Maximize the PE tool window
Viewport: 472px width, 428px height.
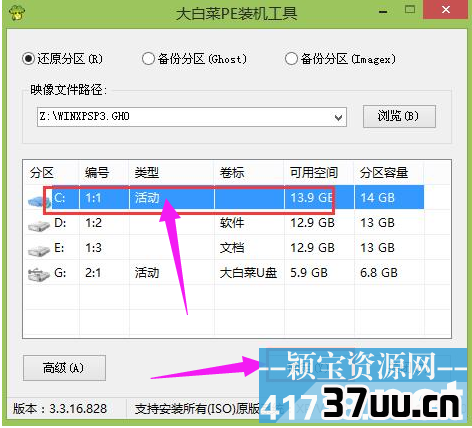[410, 10]
